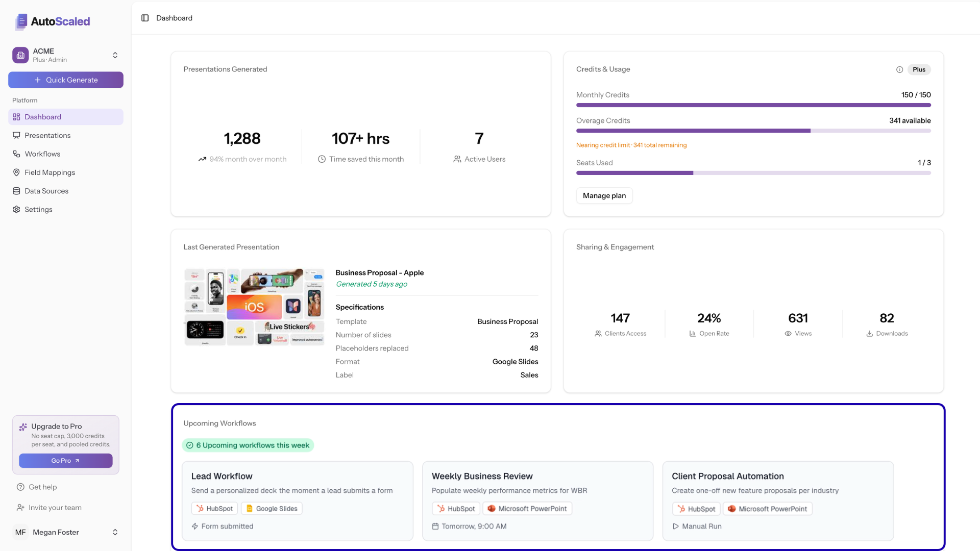Image resolution: width=980 pixels, height=551 pixels.
Task: Click the Manage plan button
Action: [604, 195]
